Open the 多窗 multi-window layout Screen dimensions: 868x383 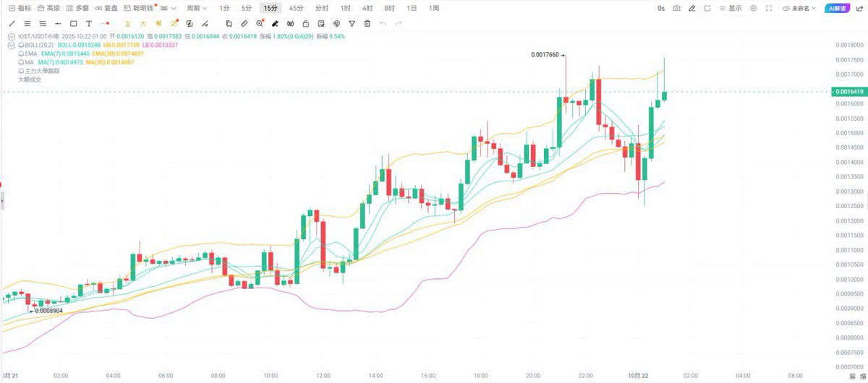pos(77,8)
